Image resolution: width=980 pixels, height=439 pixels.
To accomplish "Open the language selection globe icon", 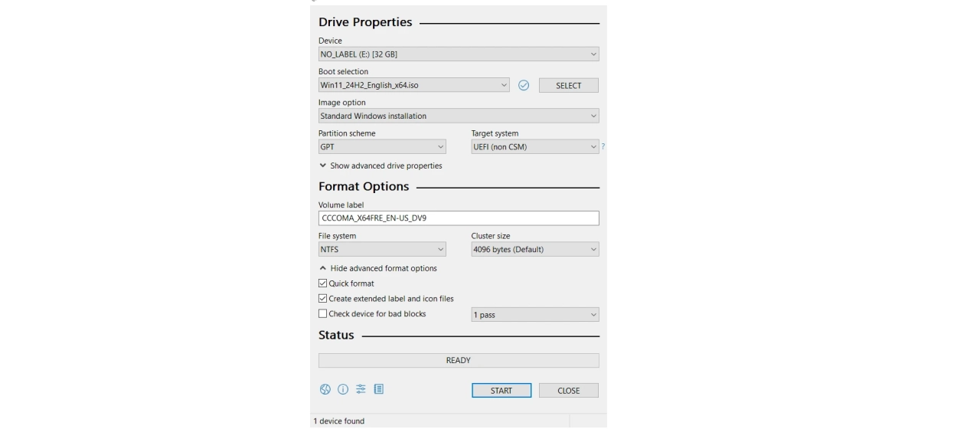I will click(x=325, y=389).
